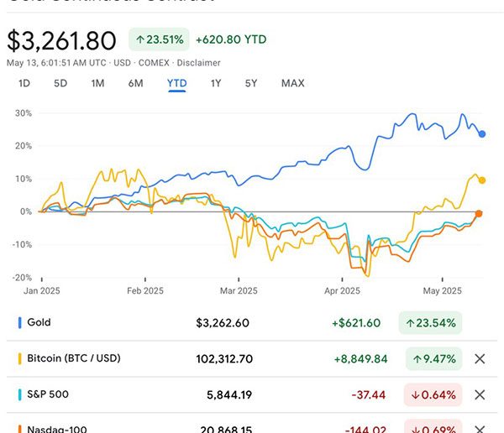Viewport: 504px width, 433px height.
Task: Click the Gold 23.54% change badge
Action: (430, 323)
